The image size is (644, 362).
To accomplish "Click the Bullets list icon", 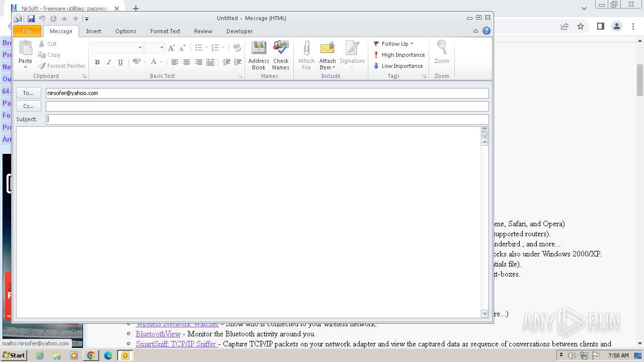I will (x=198, y=48).
